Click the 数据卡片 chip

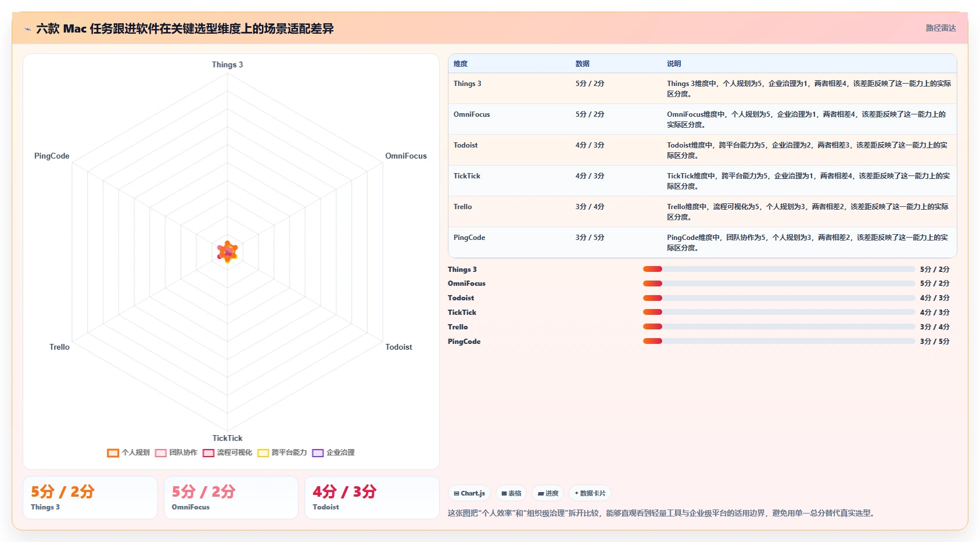point(590,493)
